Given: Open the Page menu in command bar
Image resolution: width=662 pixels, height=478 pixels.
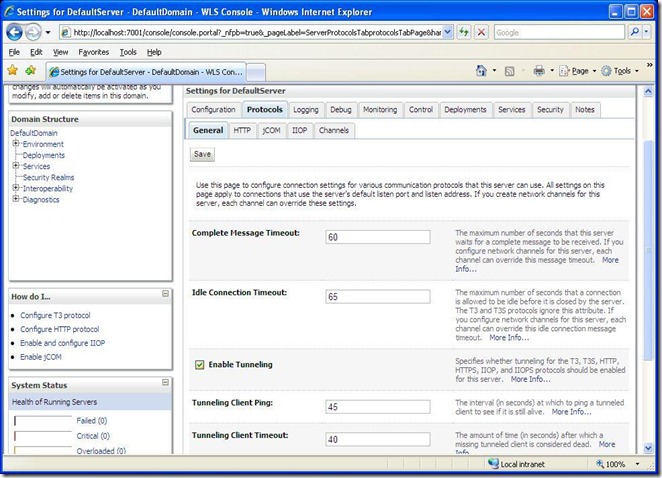Looking at the screenshot, I should pos(577,71).
